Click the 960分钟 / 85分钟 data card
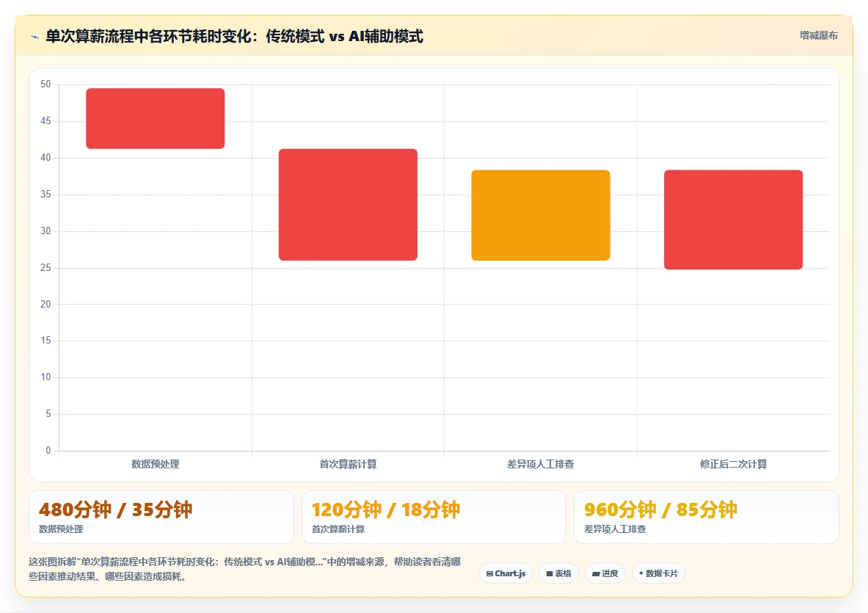The height and width of the screenshot is (613, 868). (x=707, y=517)
